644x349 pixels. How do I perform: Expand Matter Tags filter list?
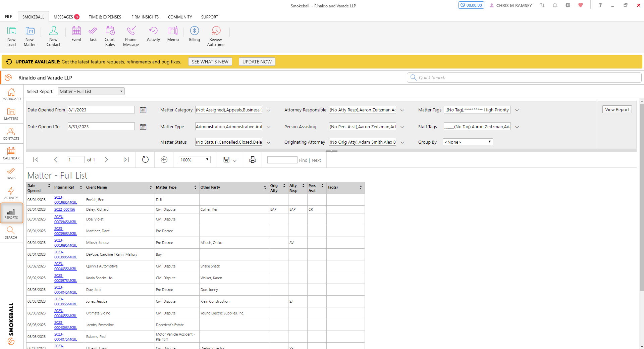click(x=517, y=110)
